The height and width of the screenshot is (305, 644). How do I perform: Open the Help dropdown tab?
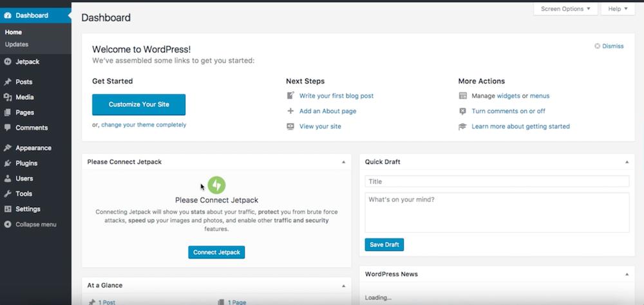[618, 8]
